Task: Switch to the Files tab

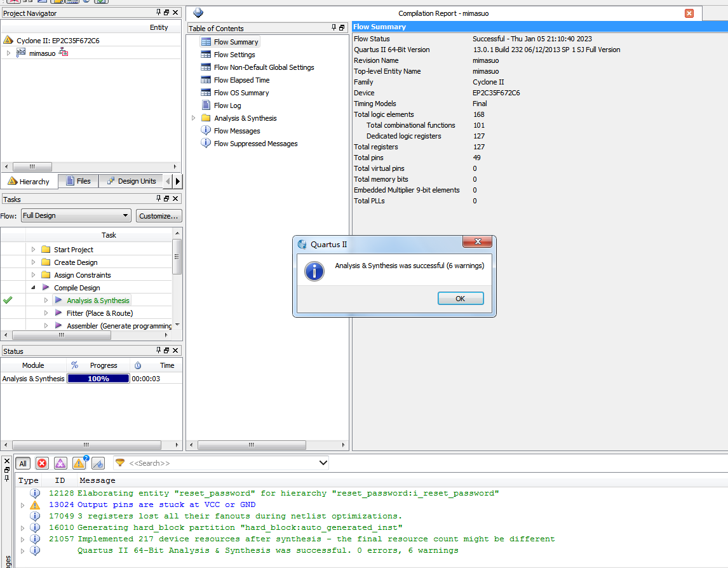Action: [x=78, y=181]
